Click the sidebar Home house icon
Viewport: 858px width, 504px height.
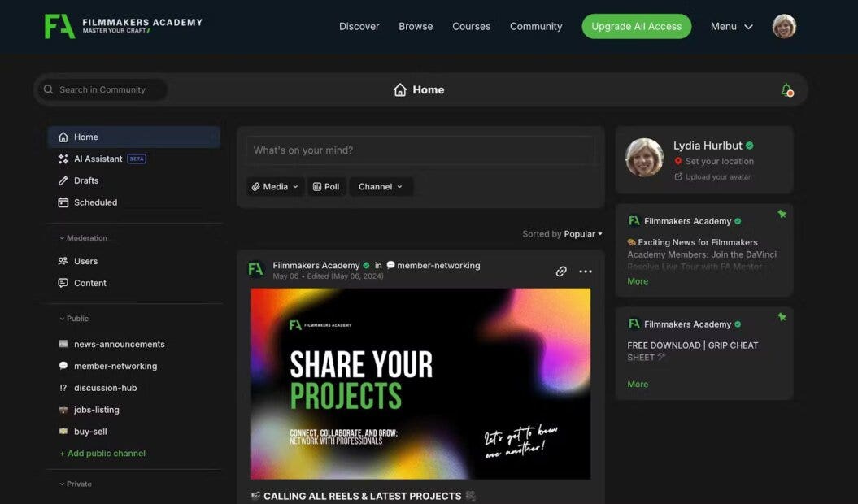[63, 137]
